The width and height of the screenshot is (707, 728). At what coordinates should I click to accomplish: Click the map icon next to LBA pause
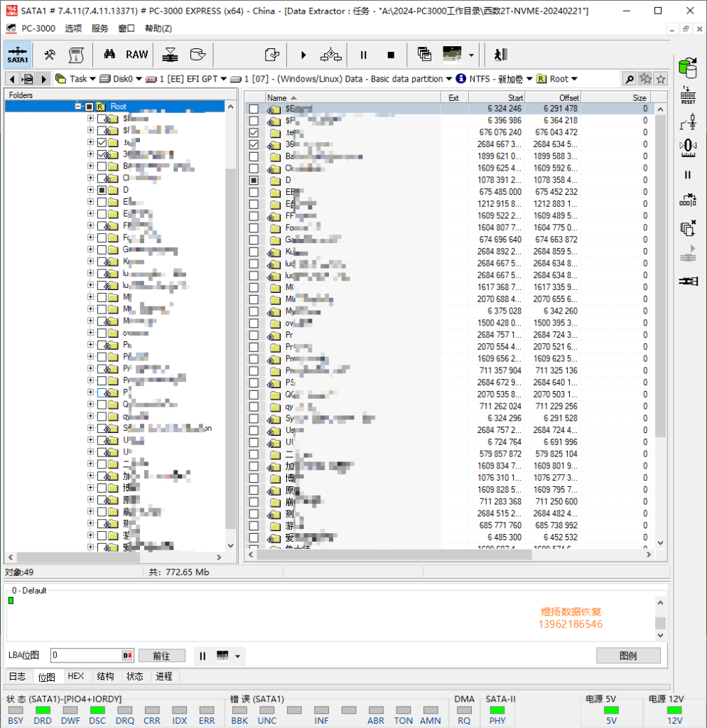pyautogui.click(x=222, y=655)
